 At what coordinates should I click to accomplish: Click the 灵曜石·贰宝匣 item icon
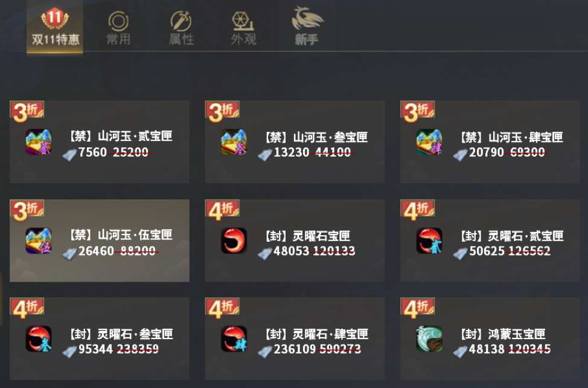tap(429, 241)
